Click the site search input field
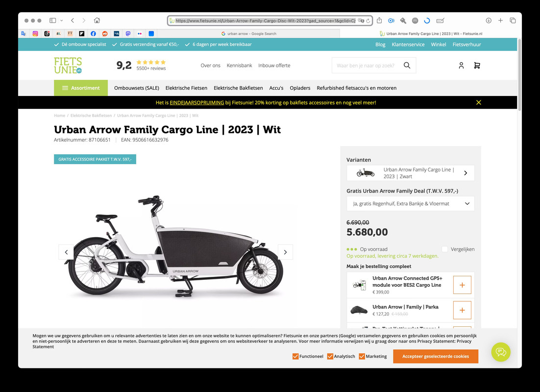540x392 pixels. pyautogui.click(x=366, y=66)
